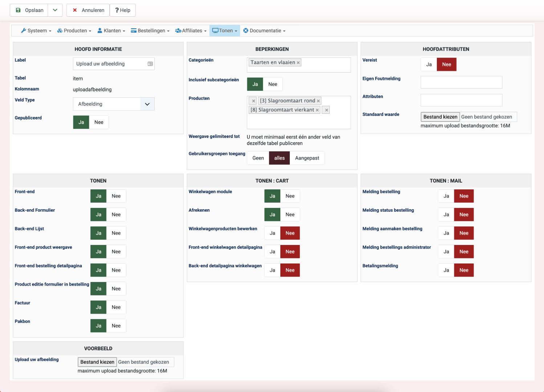Set Vereist to Ja
The height and width of the screenshot is (392, 544).
429,65
